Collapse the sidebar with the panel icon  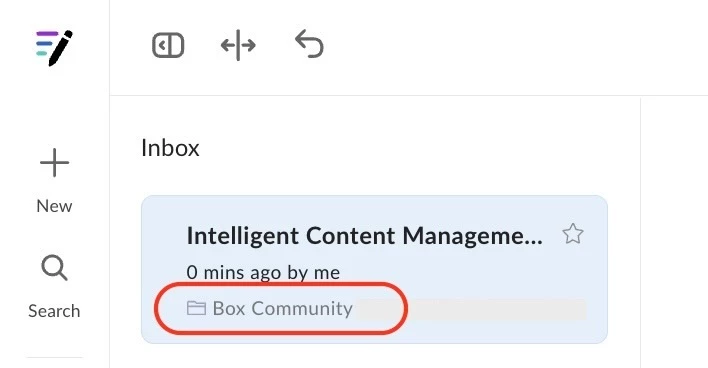pos(168,45)
